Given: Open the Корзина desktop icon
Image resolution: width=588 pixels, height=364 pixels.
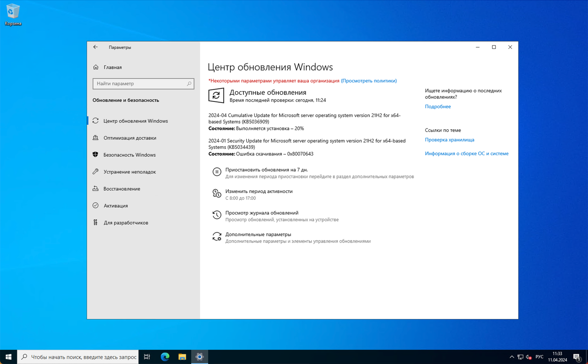Looking at the screenshot, I should coord(13,14).
